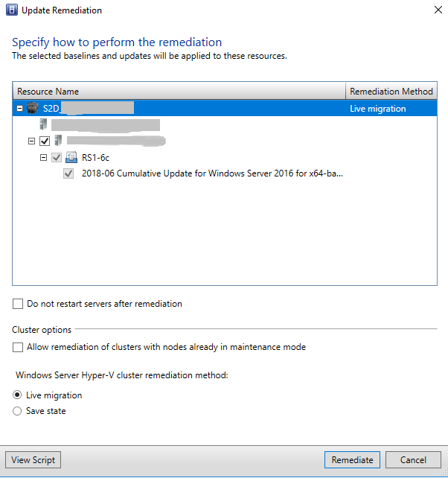Collapse the RS1-6c baseline node

pos(44,158)
